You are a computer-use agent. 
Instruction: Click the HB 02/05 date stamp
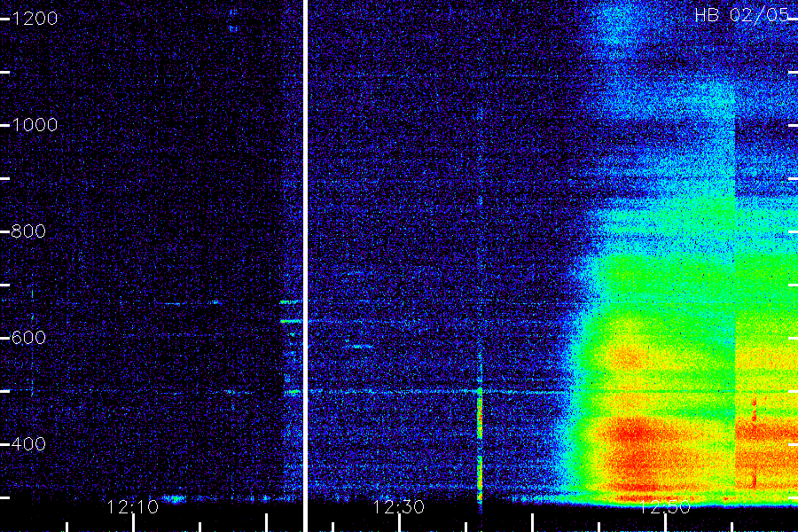tap(741, 15)
